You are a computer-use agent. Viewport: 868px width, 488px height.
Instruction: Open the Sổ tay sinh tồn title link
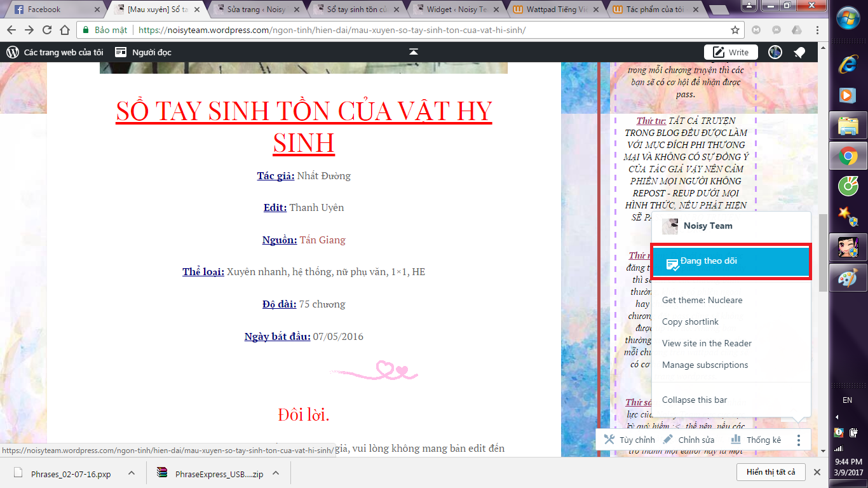(x=304, y=126)
